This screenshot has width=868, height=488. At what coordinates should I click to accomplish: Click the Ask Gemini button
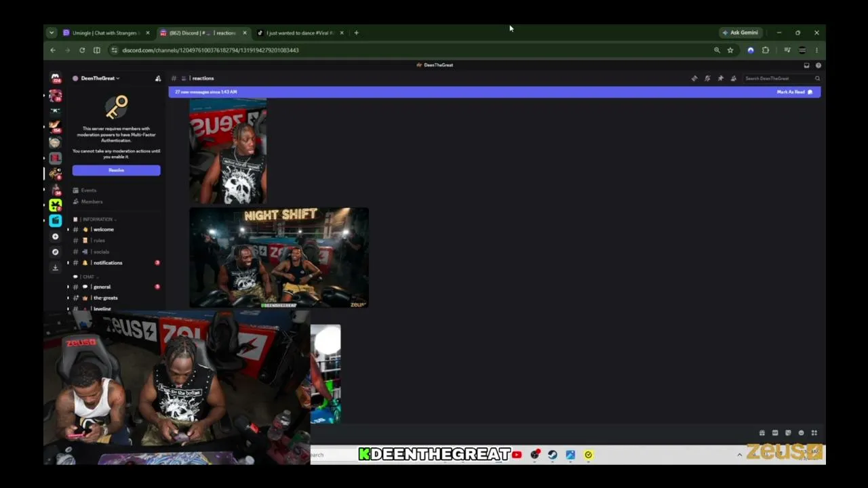[x=741, y=33]
